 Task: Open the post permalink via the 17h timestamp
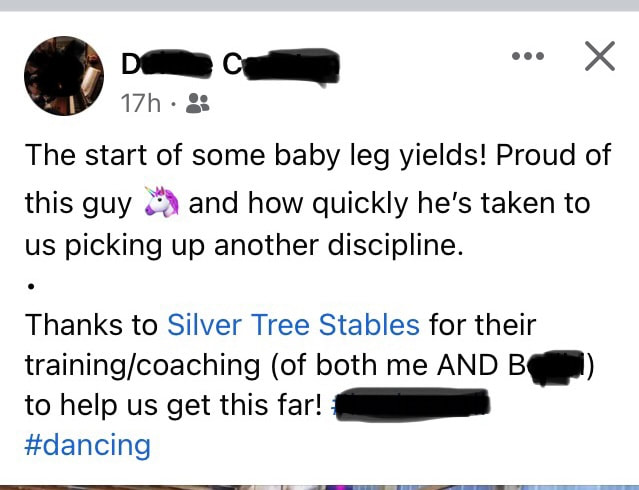141,103
